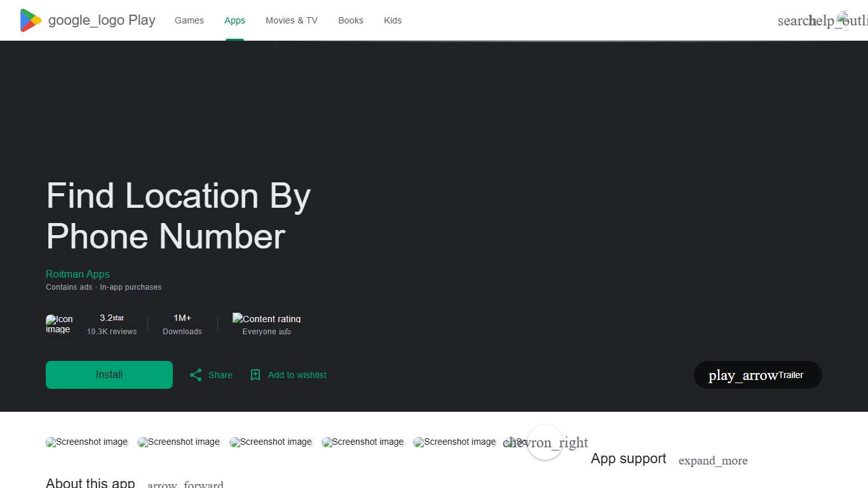The height and width of the screenshot is (488, 868).
Task: Click the Add to wishlist bookmark icon
Action: tap(255, 375)
